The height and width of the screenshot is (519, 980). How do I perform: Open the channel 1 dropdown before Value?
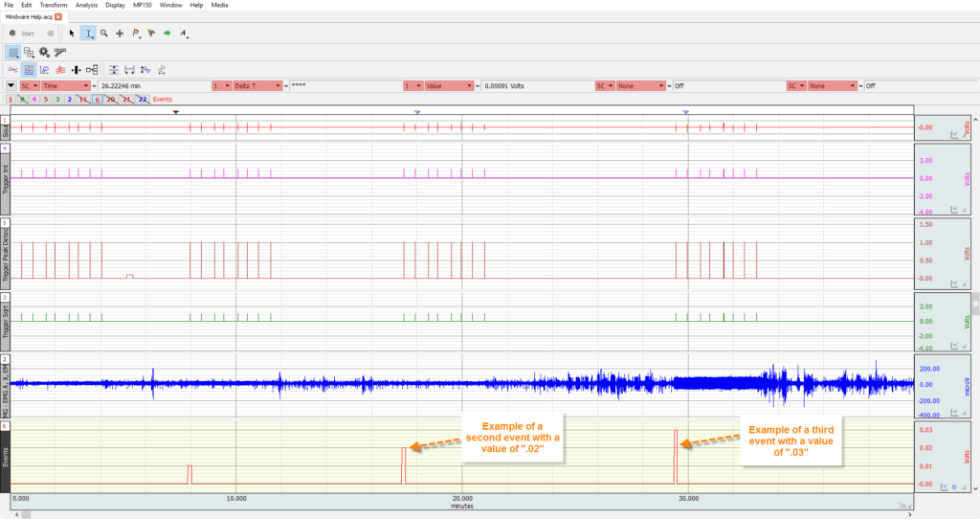412,85
